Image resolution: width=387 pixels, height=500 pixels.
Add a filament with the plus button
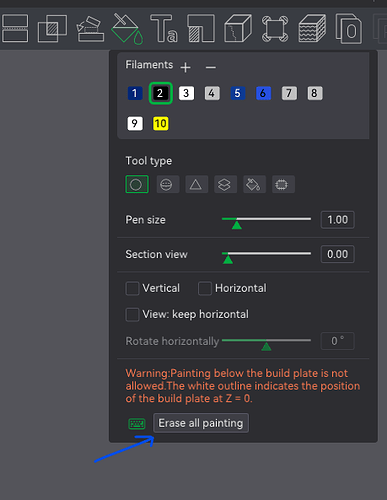[185, 67]
